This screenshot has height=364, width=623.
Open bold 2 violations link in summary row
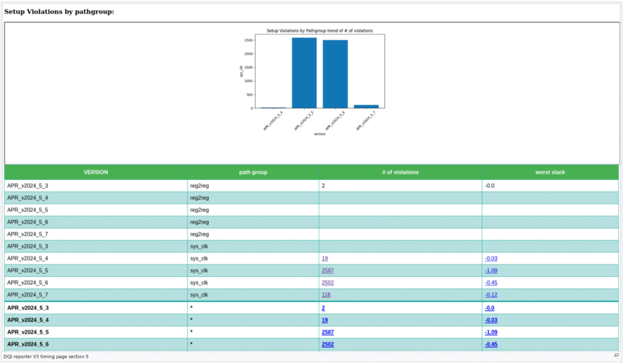coord(323,308)
